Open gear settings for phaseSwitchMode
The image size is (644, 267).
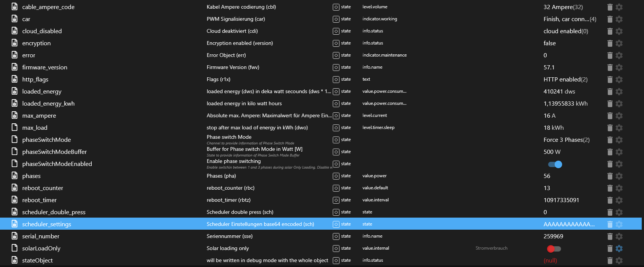pyautogui.click(x=619, y=140)
